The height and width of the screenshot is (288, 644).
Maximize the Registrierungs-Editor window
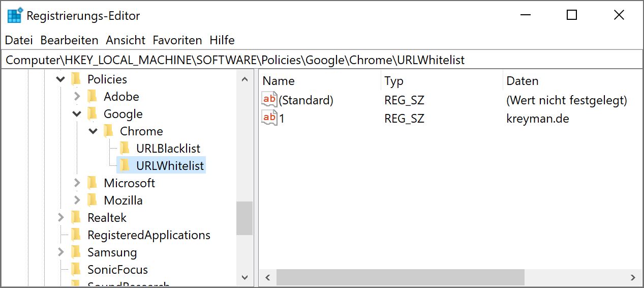[x=572, y=15]
